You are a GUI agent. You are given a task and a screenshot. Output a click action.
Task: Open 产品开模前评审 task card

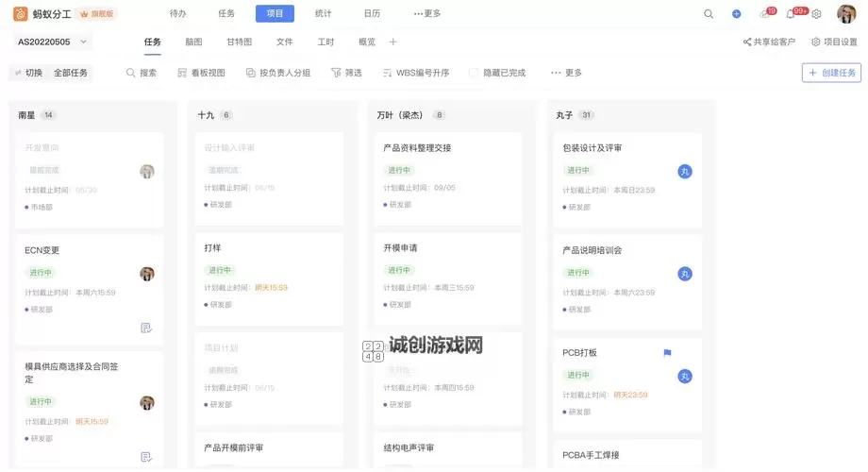point(269,450)
